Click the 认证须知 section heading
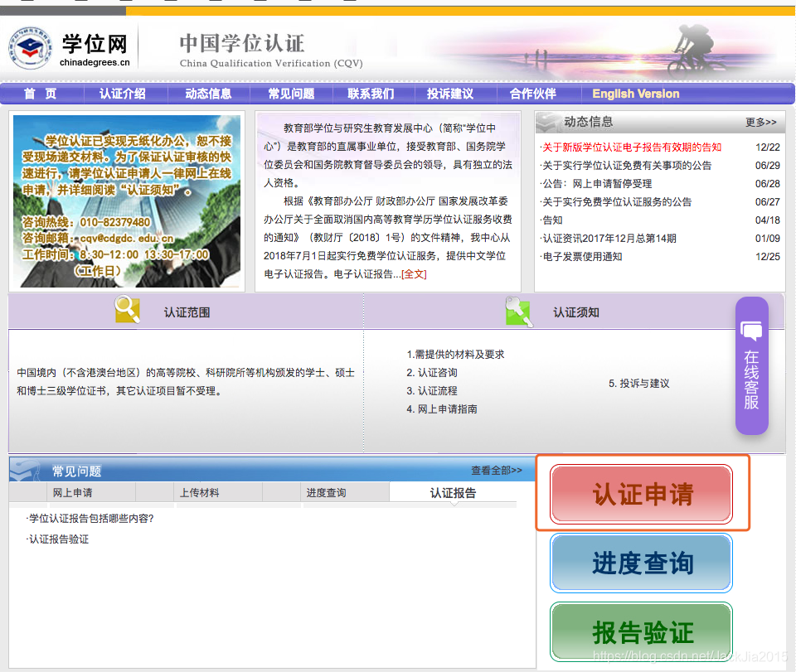 point(576,312)
